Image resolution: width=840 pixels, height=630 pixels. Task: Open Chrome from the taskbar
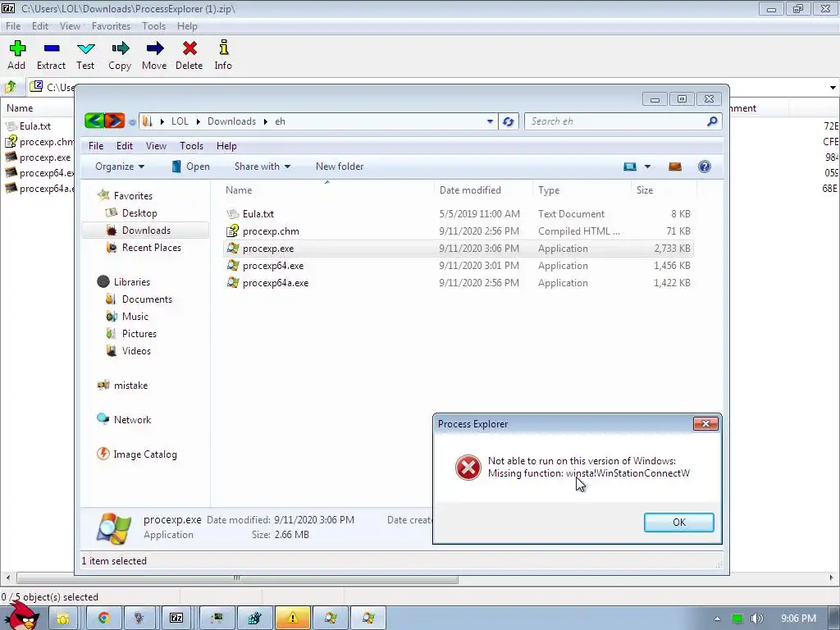104,619
